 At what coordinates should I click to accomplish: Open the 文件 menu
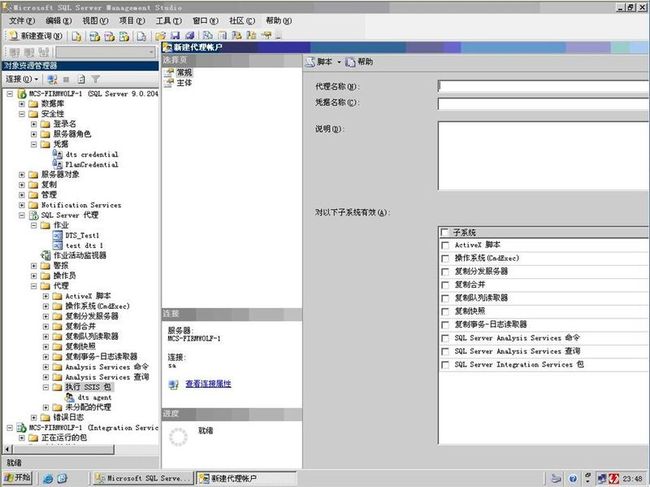click(22, 20)
